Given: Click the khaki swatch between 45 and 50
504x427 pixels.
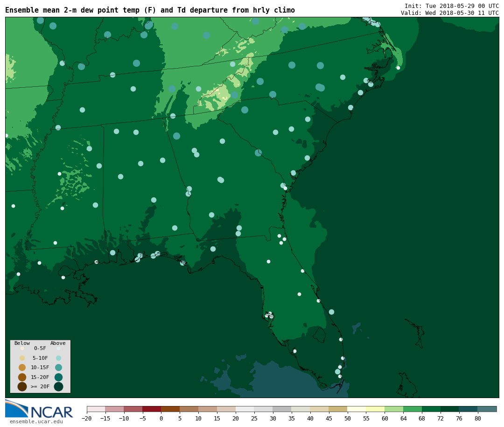Looking at the screenshot, I should click(x=338, y=409).
